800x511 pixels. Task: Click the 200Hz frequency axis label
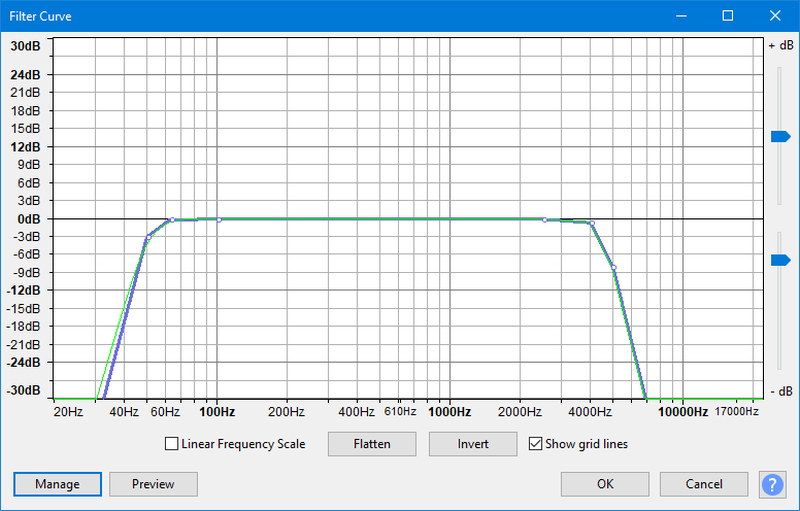286,412
